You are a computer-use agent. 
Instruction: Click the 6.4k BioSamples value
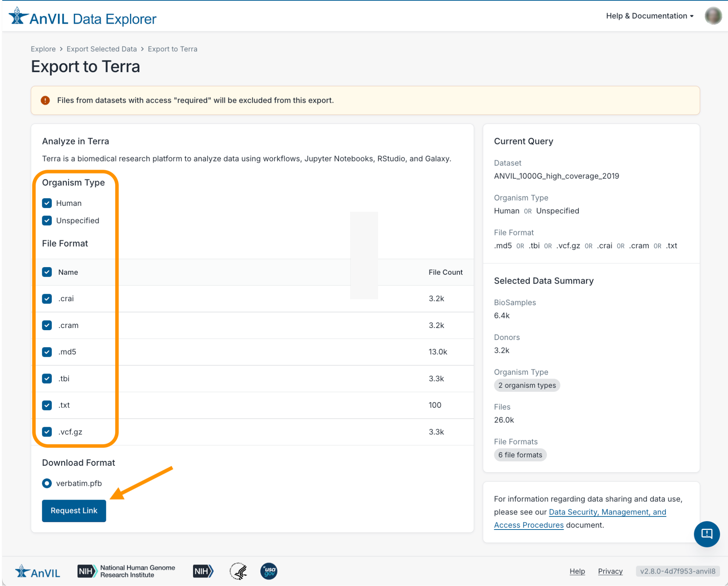click(501, 316)
